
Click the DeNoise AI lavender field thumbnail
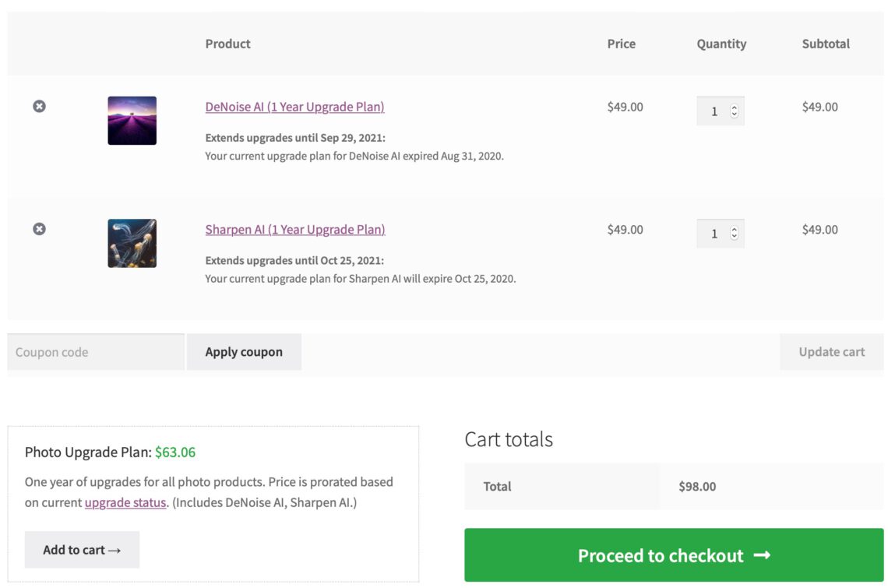click(x=132, y=121)
